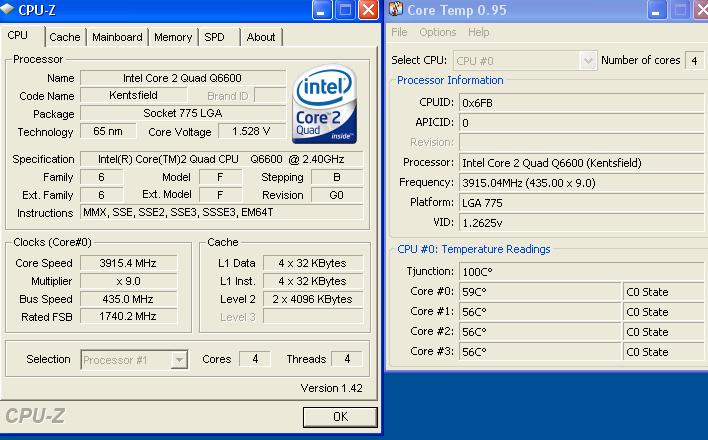Minimize the CPU-Z window
This screenshot has height=440, width=708.
(x=322, y=10)
